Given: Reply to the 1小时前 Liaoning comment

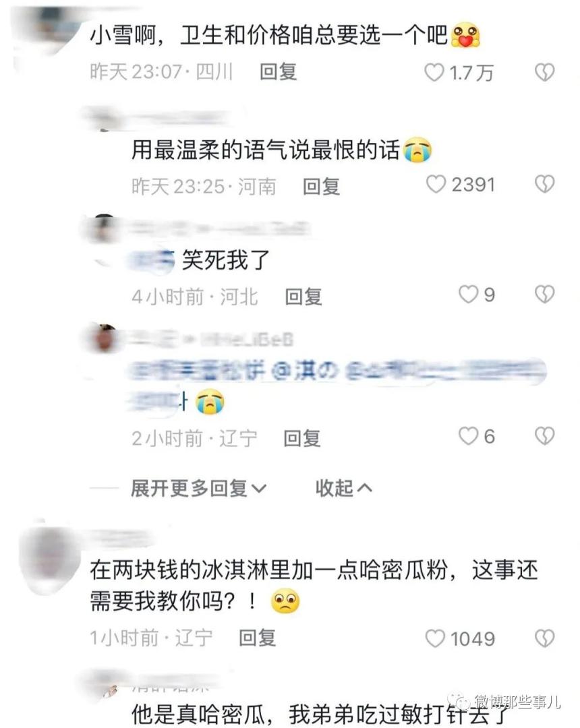Looking at the screenshot, I should point(258,638).
